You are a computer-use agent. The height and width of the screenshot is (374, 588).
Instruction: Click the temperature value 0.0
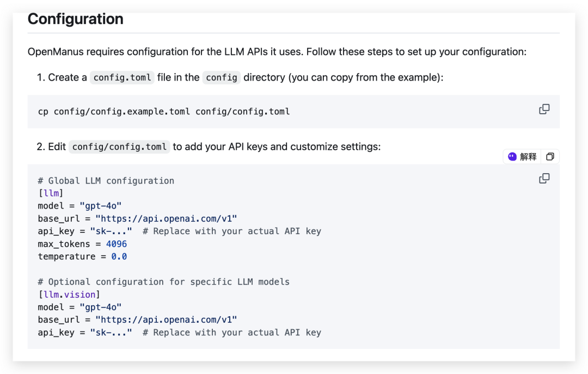(x=119, y=256)
